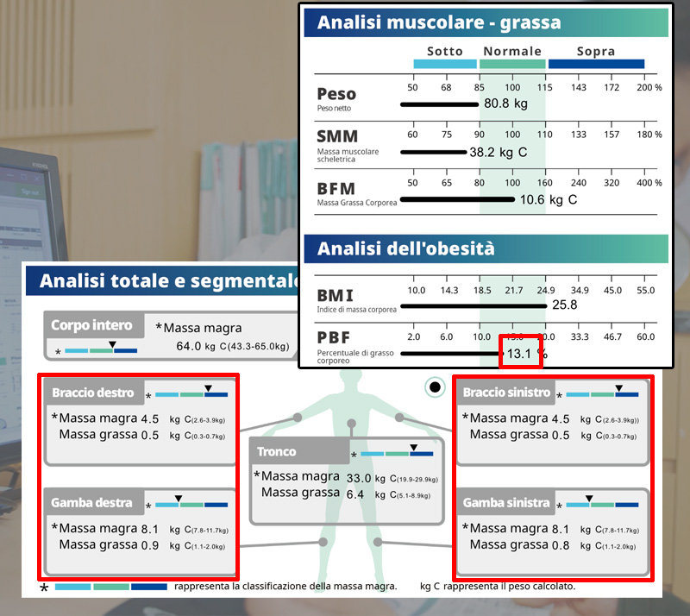Click the BMI value 25.8
690x616 pixels.
[564, 305]
